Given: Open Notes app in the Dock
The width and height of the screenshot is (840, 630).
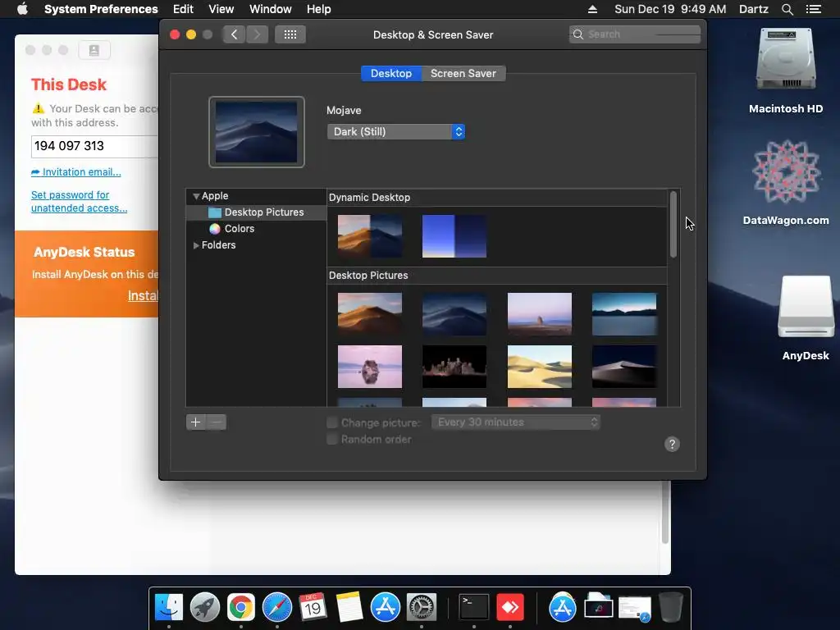Looking at the screenshot, I should 349,607.
